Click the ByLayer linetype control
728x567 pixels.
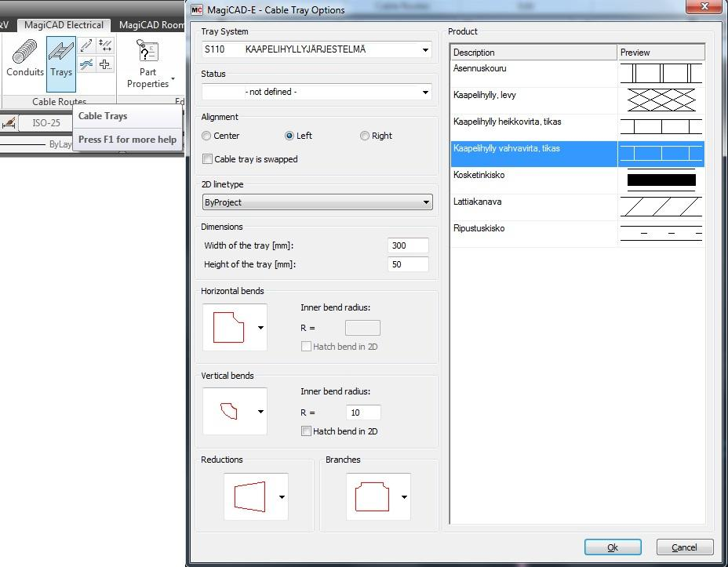pyautogui.click(x=36, y=144)
